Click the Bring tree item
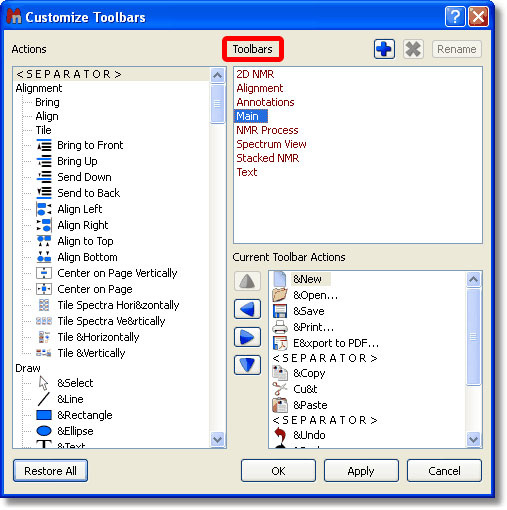 coord(47,102)
